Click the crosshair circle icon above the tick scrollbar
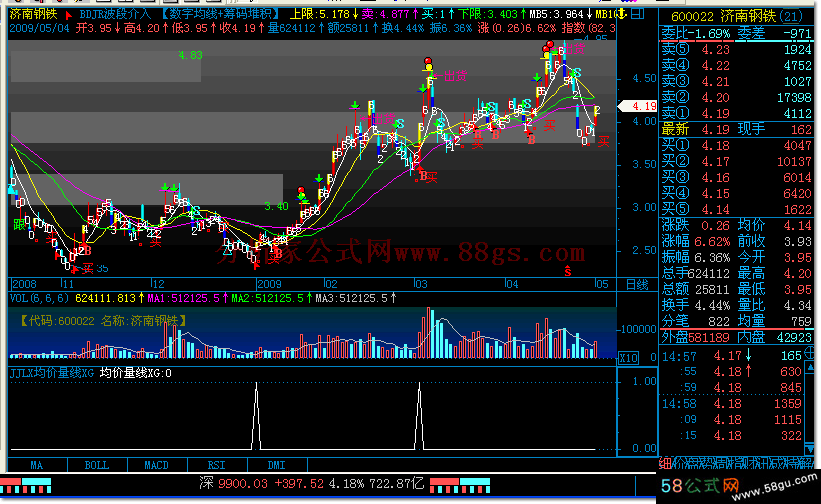 809,352
